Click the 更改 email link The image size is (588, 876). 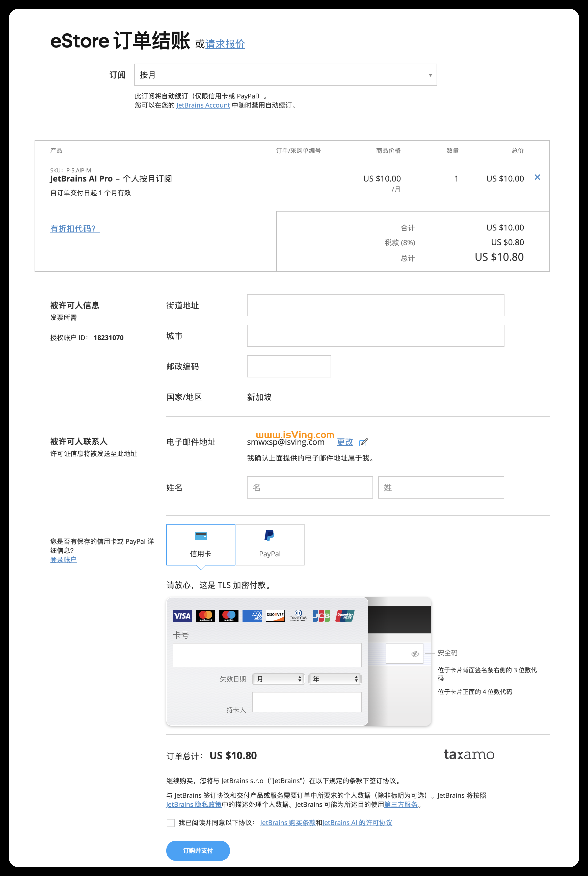[x=345, y=442]
